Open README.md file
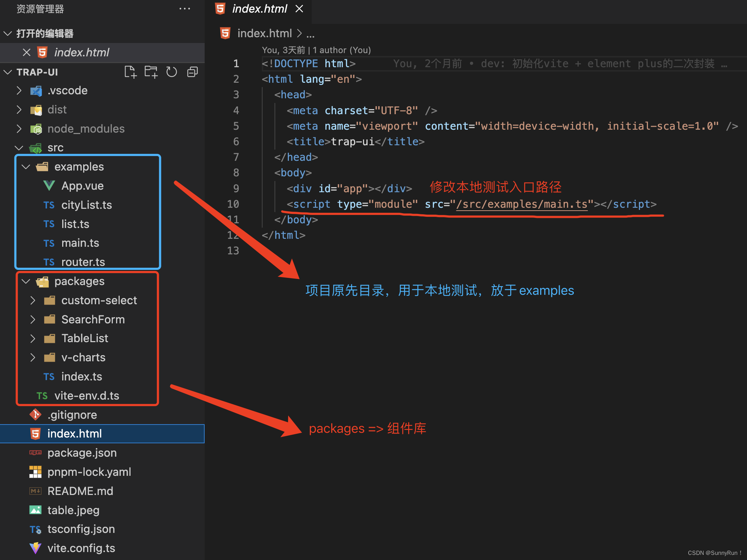This screenshot has height=560, width=747. point(80,491)
